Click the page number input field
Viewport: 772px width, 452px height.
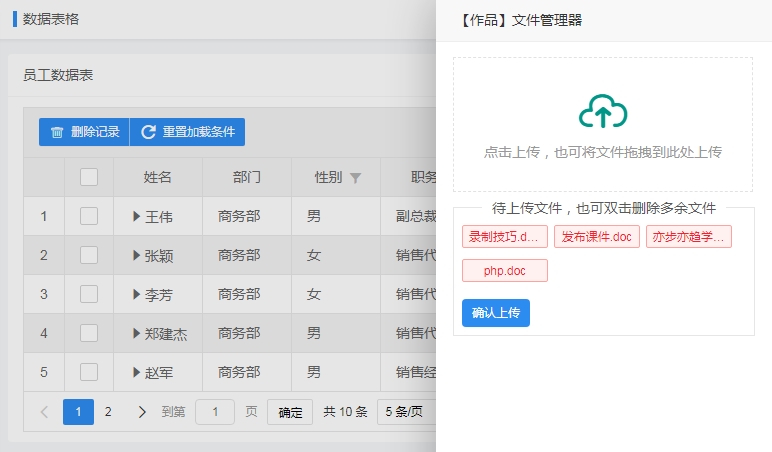215,412
